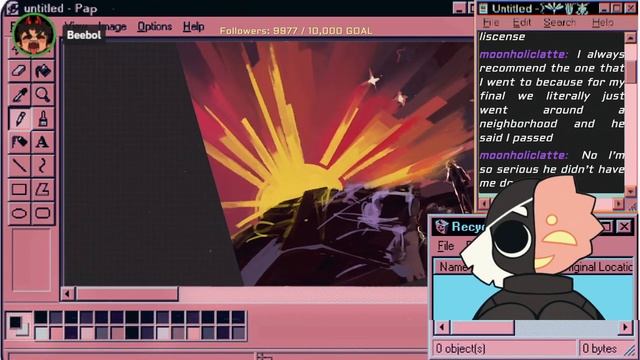640x360 pixels.
Task: Select the Airbrush spray tool
Action: [19, 142]
